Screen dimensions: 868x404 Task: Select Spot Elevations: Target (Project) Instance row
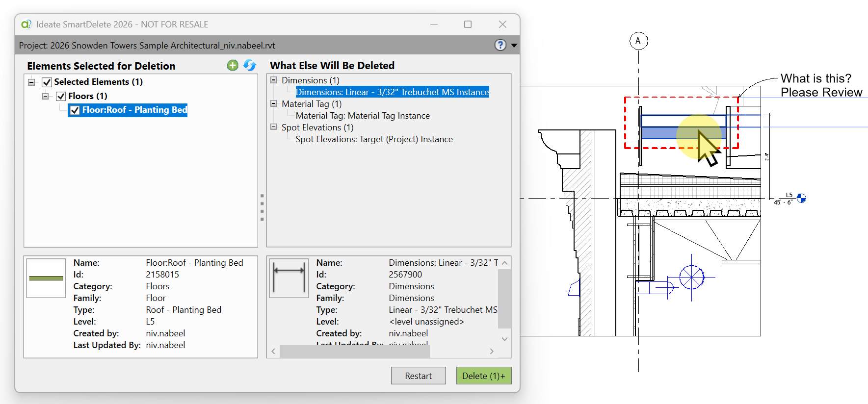[374, 139]
